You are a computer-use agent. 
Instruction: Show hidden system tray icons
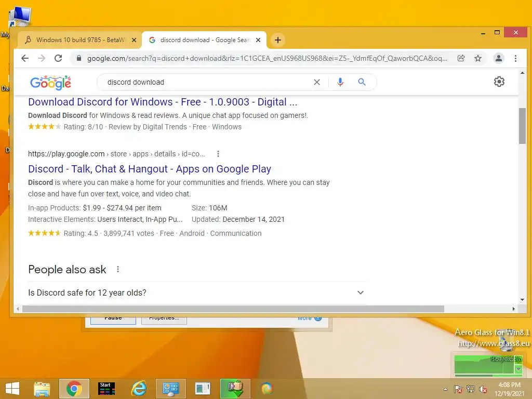(445, 389)
